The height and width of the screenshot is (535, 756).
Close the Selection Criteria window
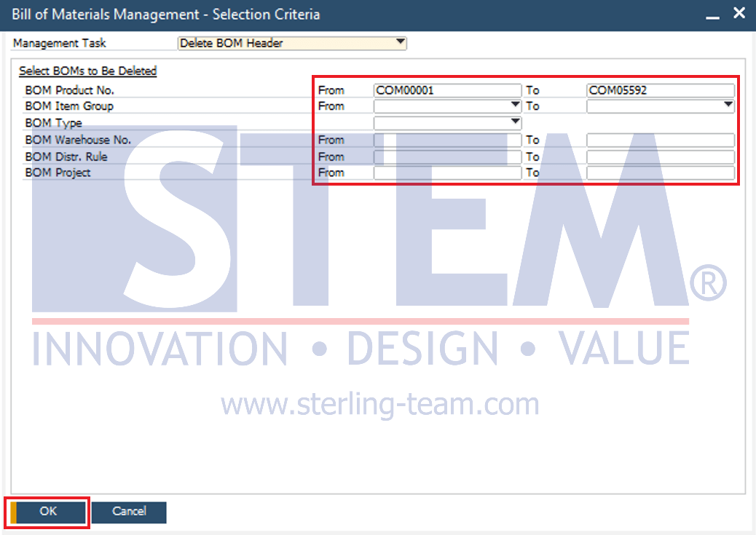(x=739, y=13)
